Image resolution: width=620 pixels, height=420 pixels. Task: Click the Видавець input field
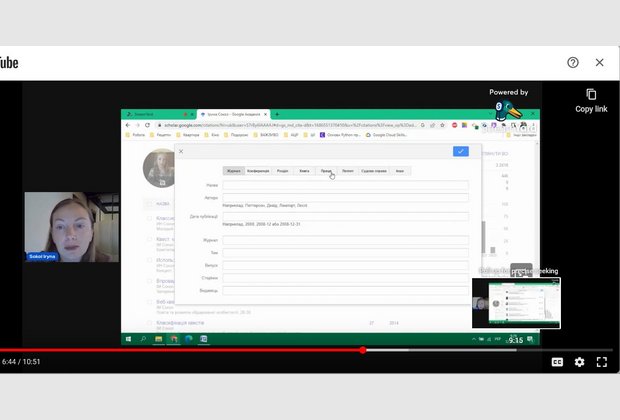tap(345, 291)
